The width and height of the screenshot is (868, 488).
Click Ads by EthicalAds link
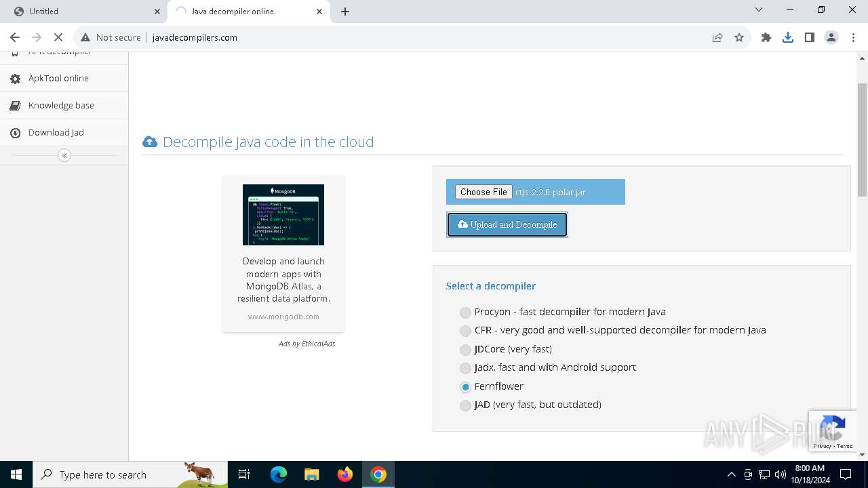tap(307, 344)
